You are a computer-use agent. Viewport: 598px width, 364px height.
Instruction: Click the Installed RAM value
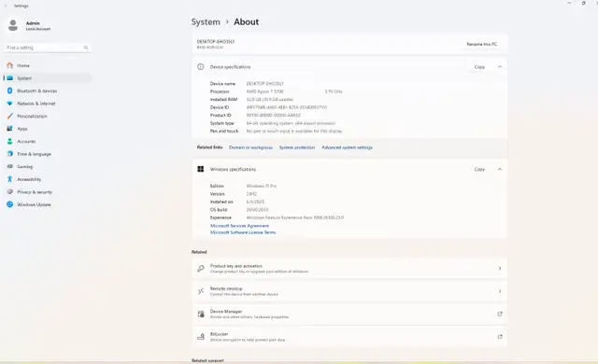(270, 99)
